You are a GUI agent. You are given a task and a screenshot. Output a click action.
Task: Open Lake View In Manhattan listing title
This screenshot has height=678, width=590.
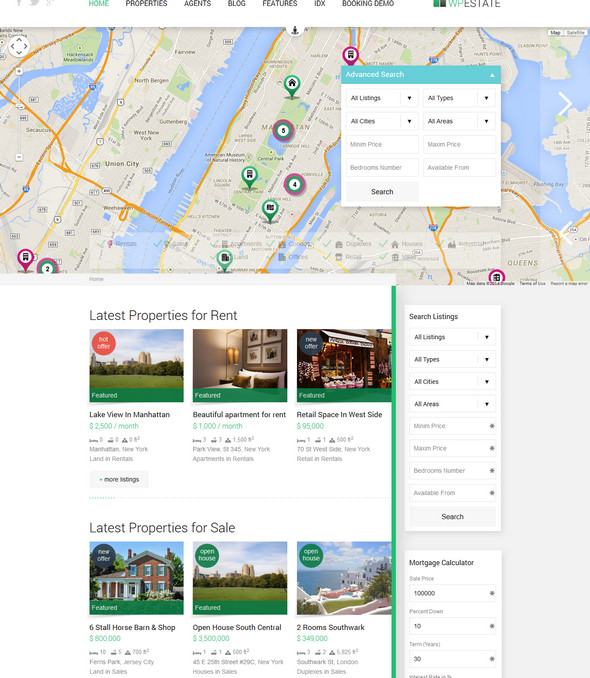click(129, 415)
